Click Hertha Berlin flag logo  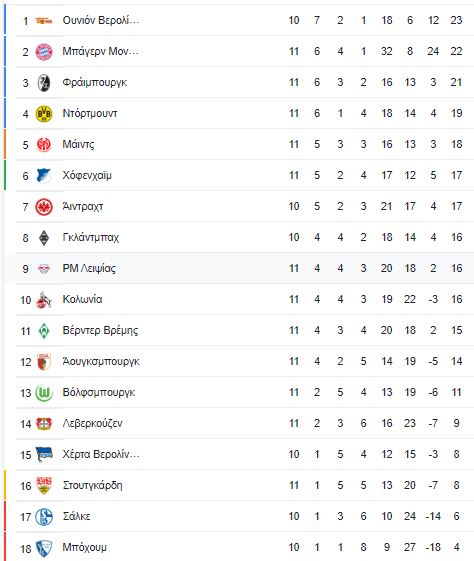[44, 455]
